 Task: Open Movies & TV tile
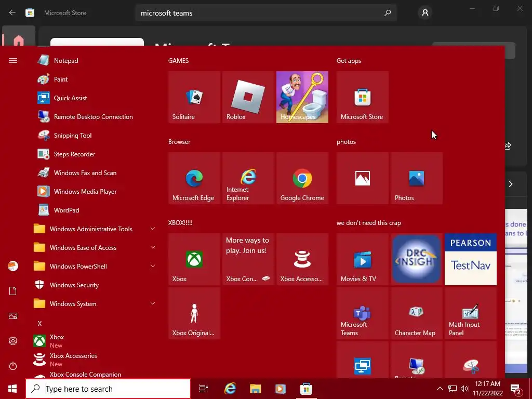362,259
